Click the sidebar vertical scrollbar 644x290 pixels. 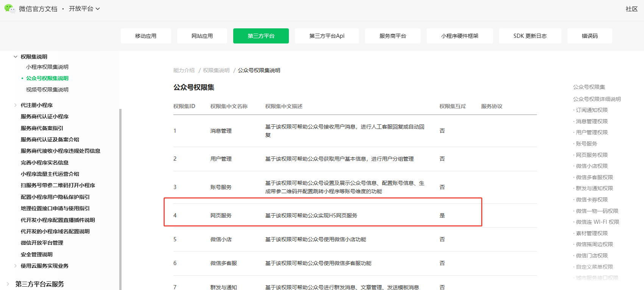click(120, 199)
